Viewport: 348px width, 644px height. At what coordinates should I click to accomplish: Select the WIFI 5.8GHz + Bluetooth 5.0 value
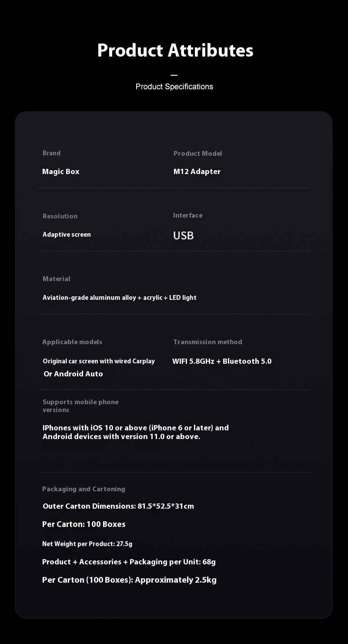[x=222, y=361]
